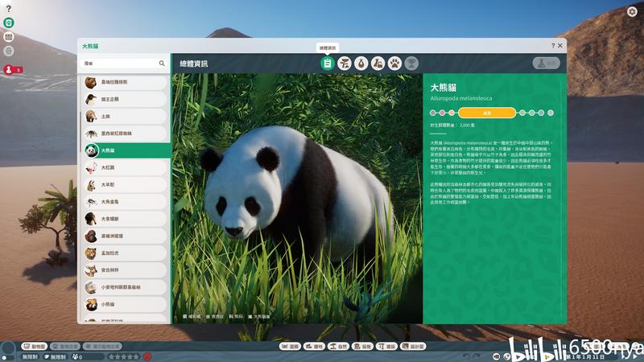Open the 建設 construction build menu

[386, 347]
